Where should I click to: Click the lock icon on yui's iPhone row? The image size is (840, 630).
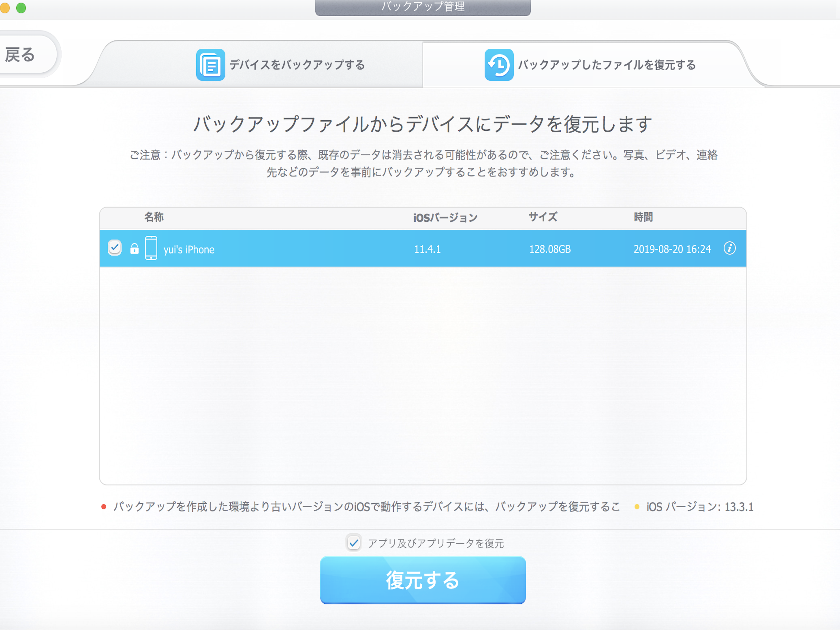135,248
